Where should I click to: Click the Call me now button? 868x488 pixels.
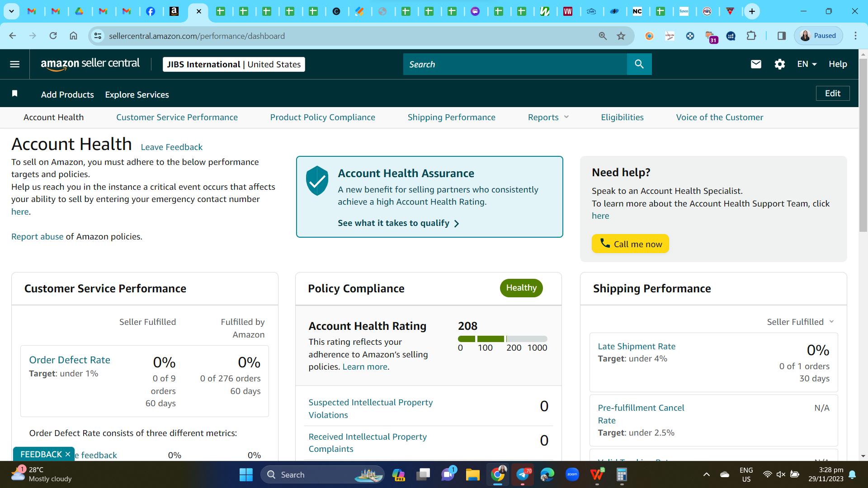(630, 244)
